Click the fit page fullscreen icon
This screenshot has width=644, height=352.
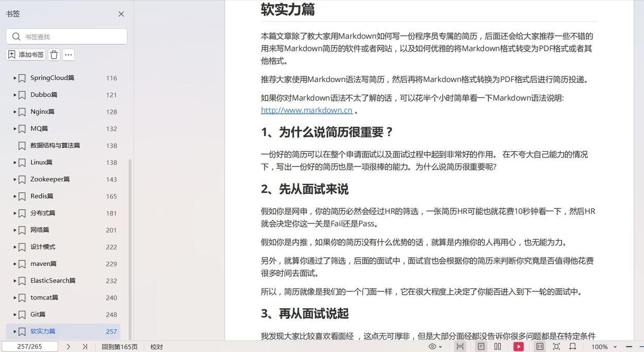coord(556,347)
